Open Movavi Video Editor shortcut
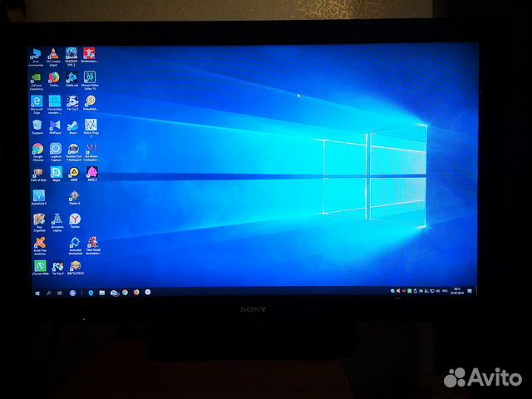Screen dimensions: 532x399 (x=90, y=81)
